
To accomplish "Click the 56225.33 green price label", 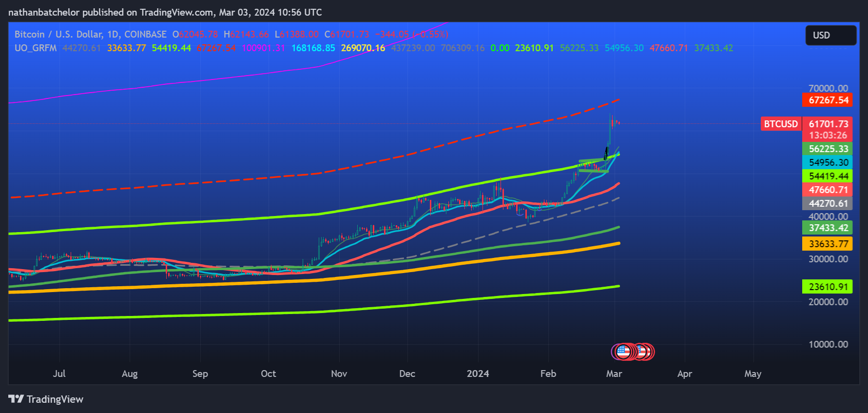I will pos(828,149).
